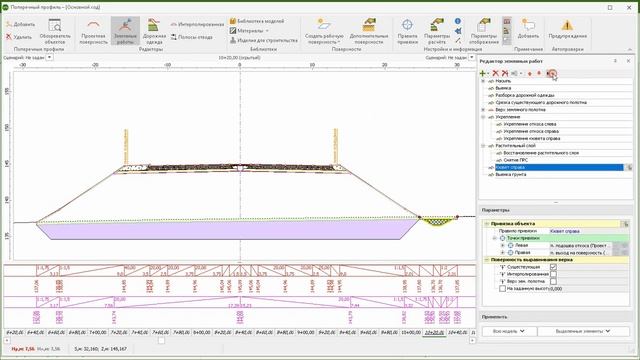This screenshot has width=640, height=360.
Task: Open the Полосы отвода tool
Action: (191, 37)
